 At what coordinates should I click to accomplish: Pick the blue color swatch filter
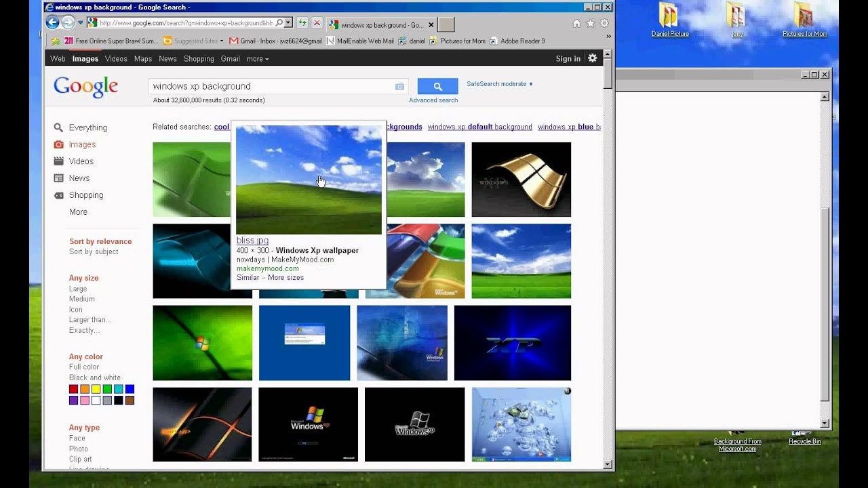(x=130, y=389)
